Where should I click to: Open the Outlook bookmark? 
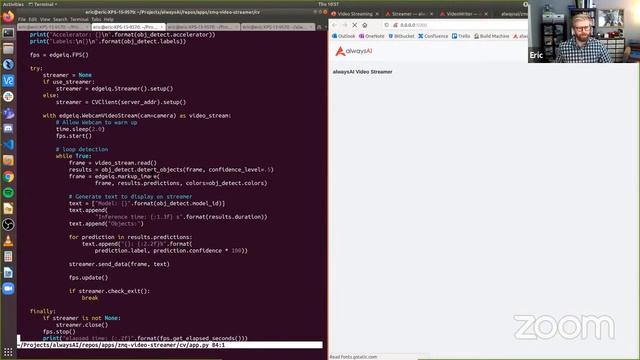tap(344, 36)
